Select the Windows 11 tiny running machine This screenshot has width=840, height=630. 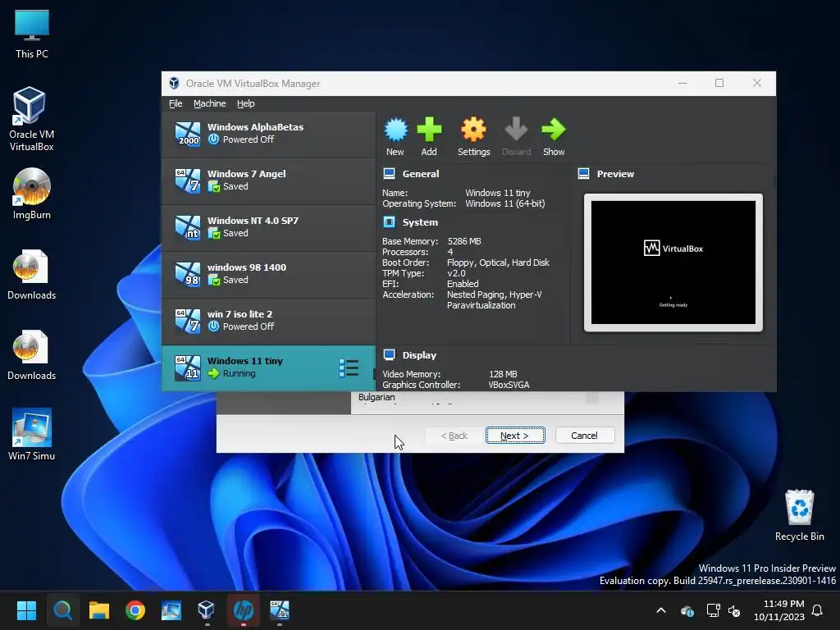coord(268,368)
